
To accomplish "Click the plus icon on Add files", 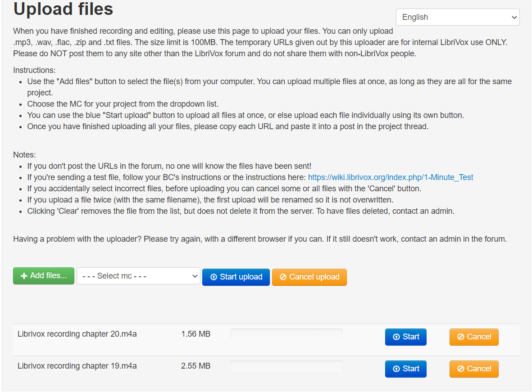I will [x=24, y=276].
